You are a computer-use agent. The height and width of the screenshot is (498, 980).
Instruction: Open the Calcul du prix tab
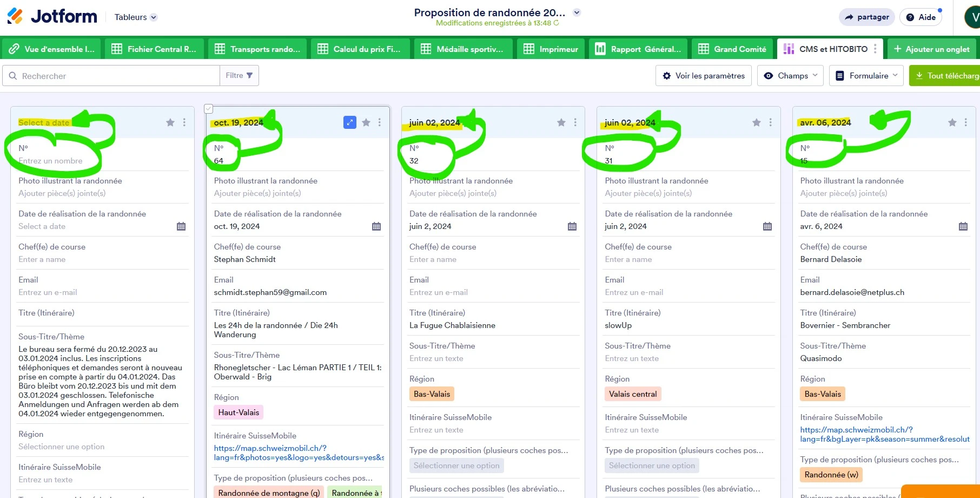[359, 49]
